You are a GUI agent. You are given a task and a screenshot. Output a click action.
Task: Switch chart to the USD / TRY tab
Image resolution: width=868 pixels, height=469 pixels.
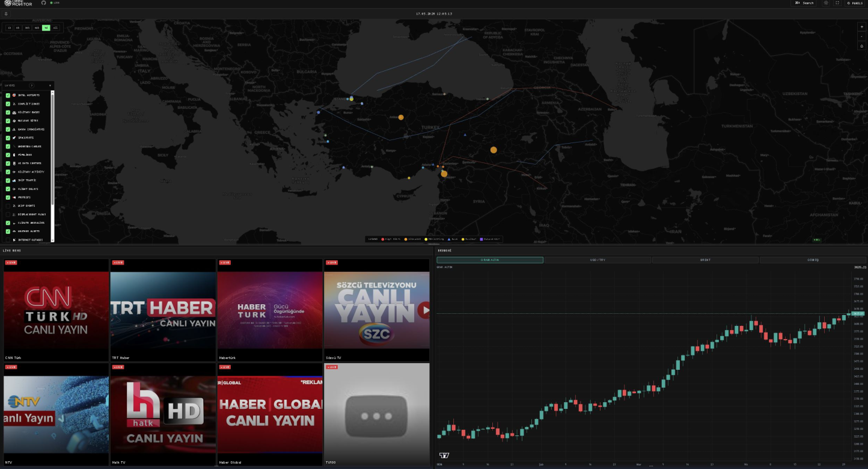coord(598,260)
